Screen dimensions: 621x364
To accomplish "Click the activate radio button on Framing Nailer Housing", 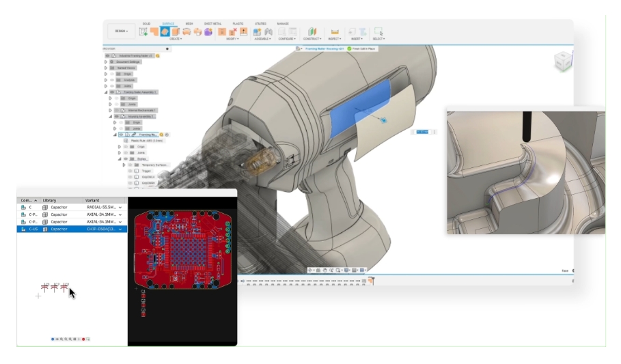I will (167, 135).
